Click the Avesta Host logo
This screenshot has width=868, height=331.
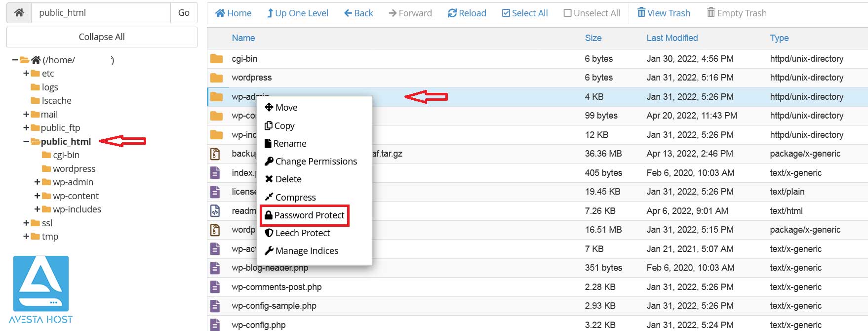41,290
